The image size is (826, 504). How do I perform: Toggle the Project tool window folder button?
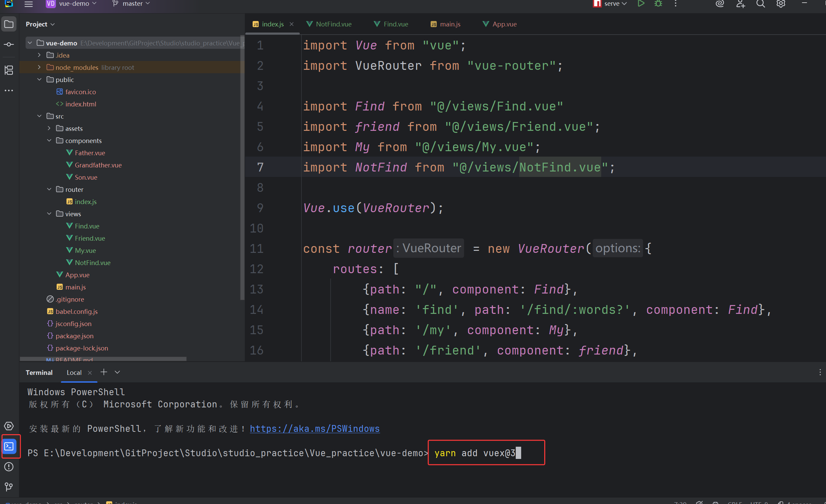pos(9,24)
